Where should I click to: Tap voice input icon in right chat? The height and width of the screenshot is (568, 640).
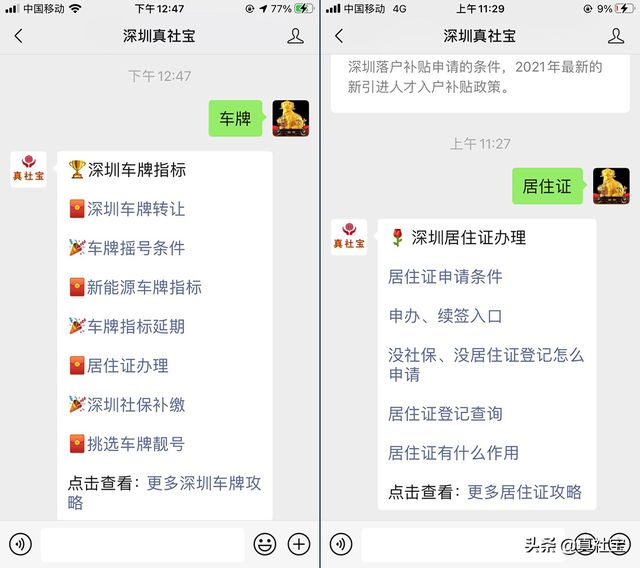(341, 544)
